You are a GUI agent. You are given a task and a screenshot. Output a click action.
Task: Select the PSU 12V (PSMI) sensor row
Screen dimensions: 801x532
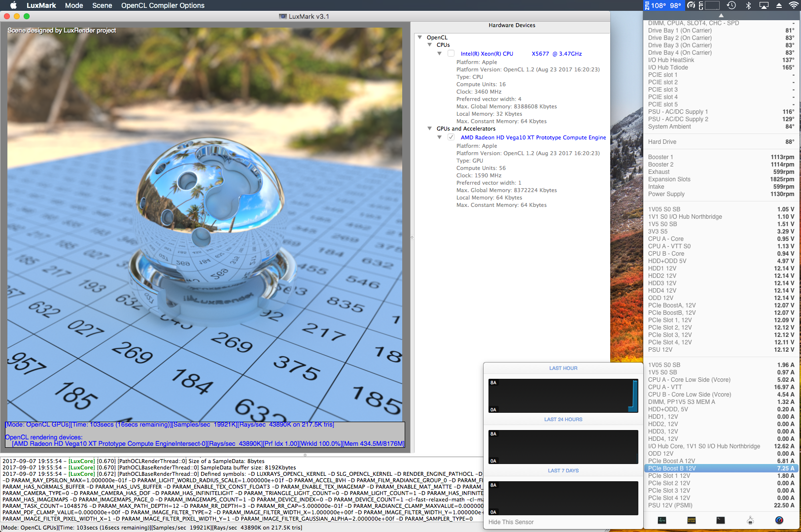(x=721, y=505)
